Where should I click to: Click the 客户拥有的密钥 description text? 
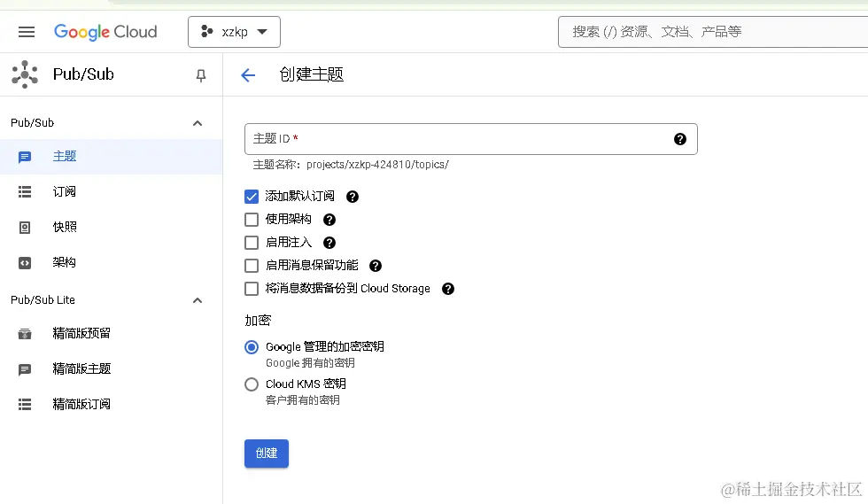pos(302,400)
